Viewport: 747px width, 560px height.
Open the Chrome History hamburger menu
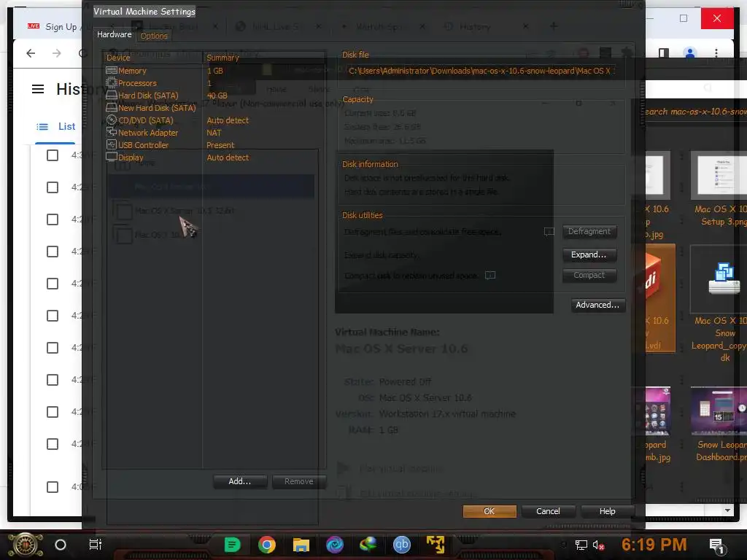[x=38, y=89]
